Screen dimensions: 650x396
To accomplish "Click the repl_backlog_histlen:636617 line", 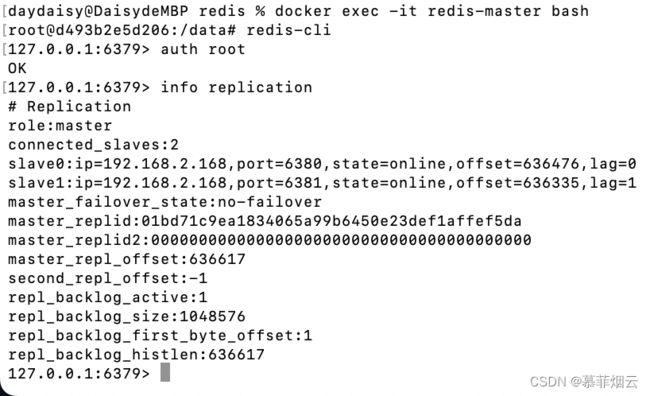I will 136,355.
